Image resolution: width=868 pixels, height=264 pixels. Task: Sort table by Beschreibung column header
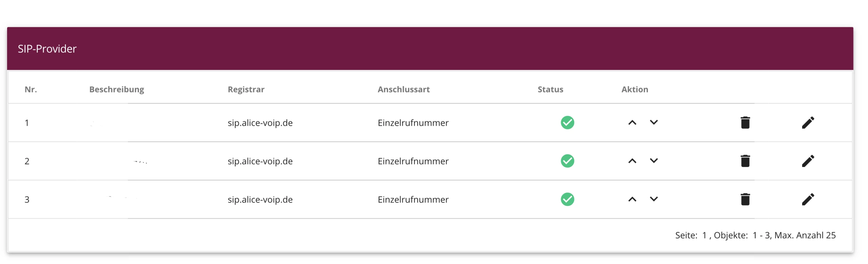pos(116,89)
